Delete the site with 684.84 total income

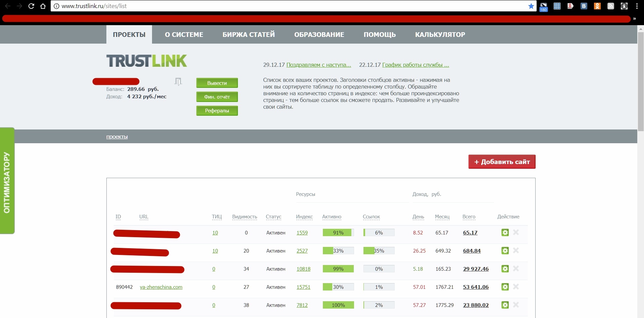coord(516,250)
